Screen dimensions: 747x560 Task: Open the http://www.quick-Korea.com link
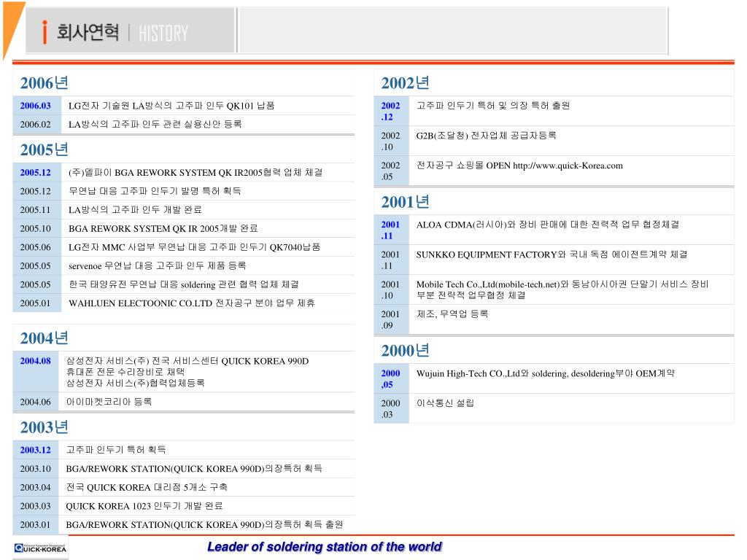tap(568, 166)
